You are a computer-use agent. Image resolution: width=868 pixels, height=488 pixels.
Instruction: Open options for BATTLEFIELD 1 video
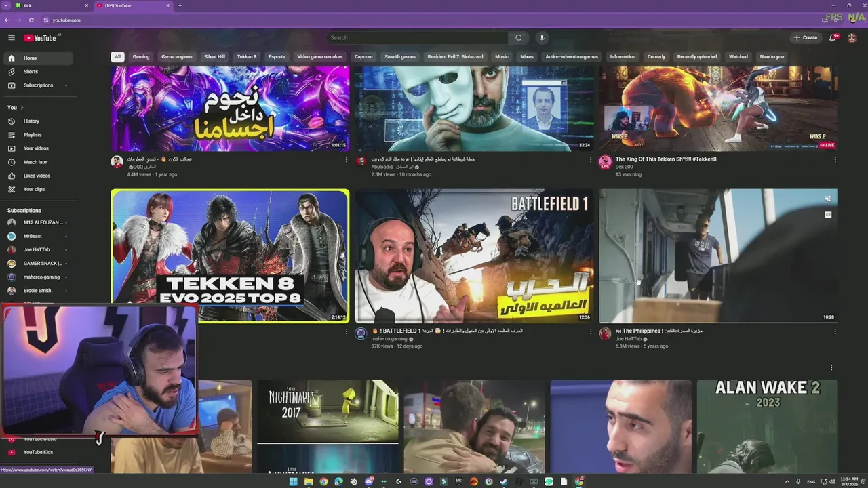pos(590,332)
